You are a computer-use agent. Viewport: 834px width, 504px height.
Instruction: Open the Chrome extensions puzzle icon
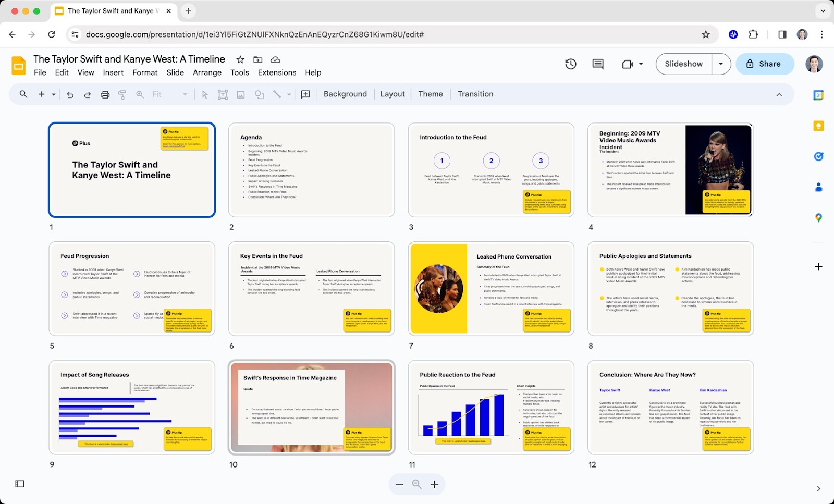point(753,34)
